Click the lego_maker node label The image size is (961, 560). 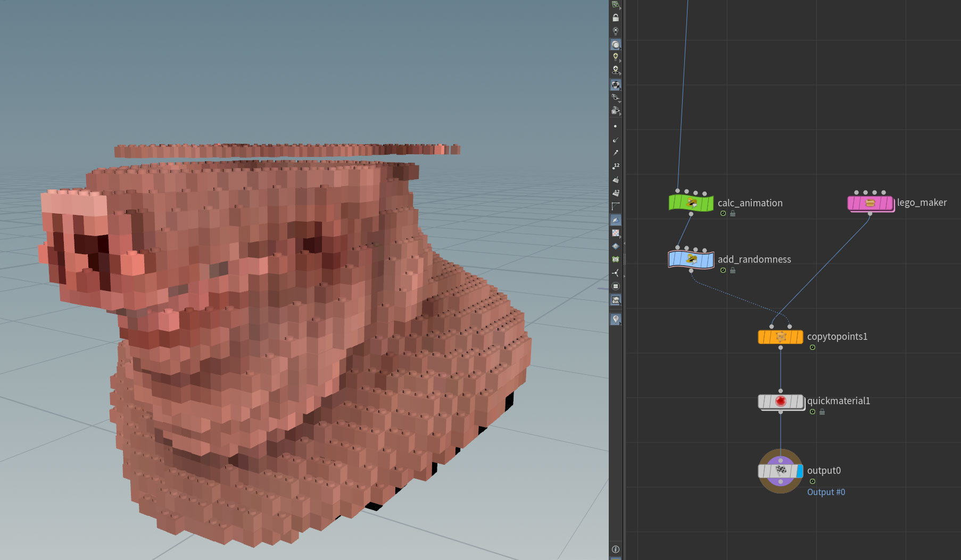tap(922, 202)
